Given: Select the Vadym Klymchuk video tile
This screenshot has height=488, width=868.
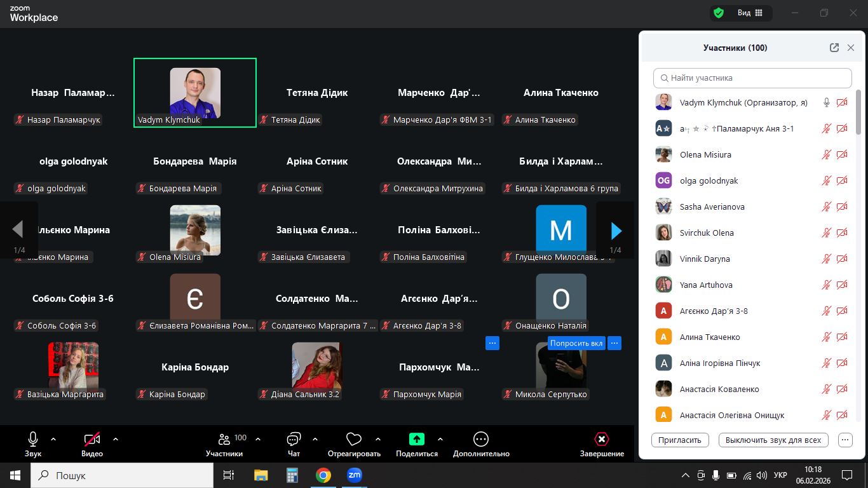Looking at the screenshot, I should pos(195,93).
